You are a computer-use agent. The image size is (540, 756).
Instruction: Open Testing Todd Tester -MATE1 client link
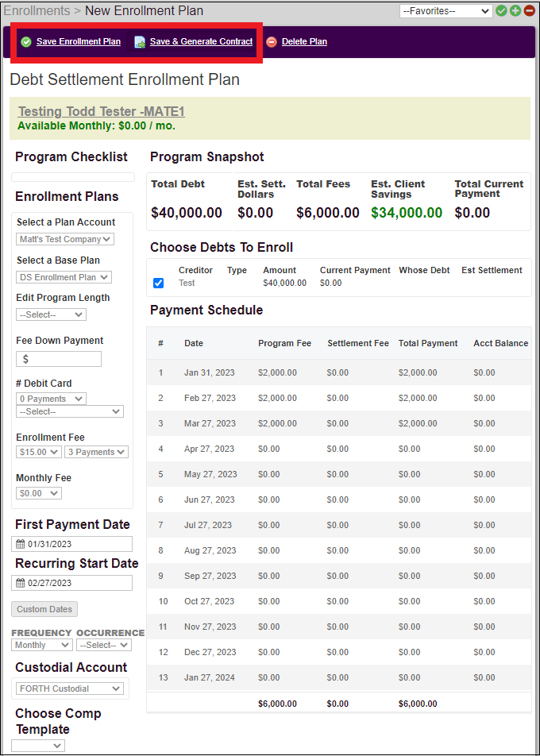pyautogui.click(x=101, y=111)
